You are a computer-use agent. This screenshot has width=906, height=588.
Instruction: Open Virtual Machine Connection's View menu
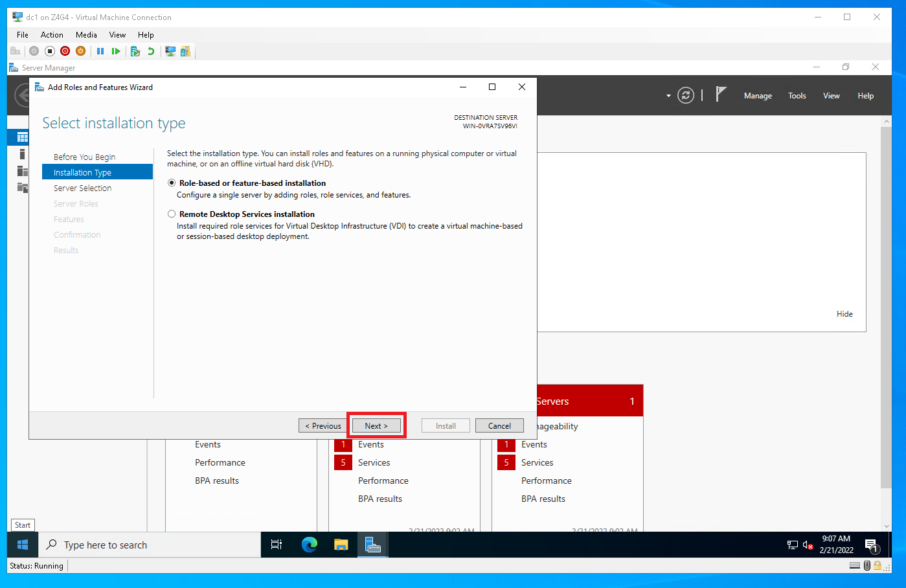(x=117, y=35)
